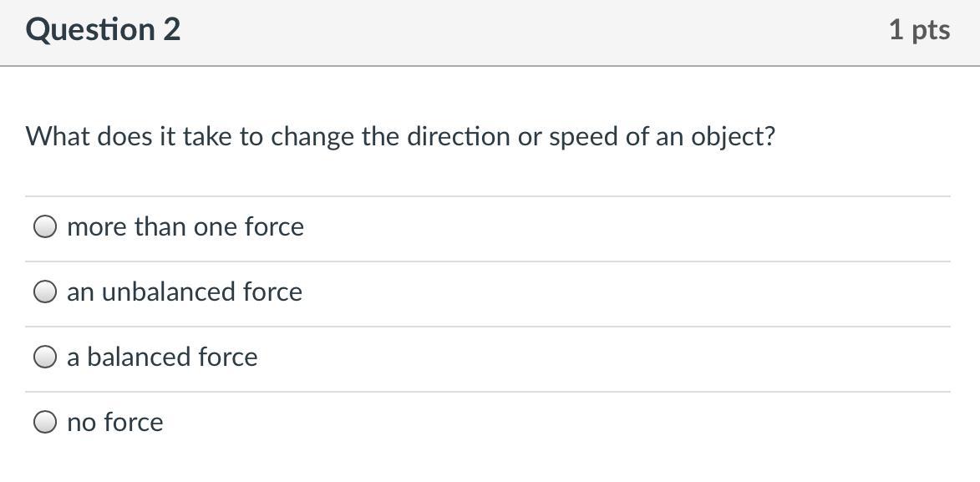Viewport: 980px width, 482px height.
Task: Select the "more than one force" radio button
Action: (45, 226)
